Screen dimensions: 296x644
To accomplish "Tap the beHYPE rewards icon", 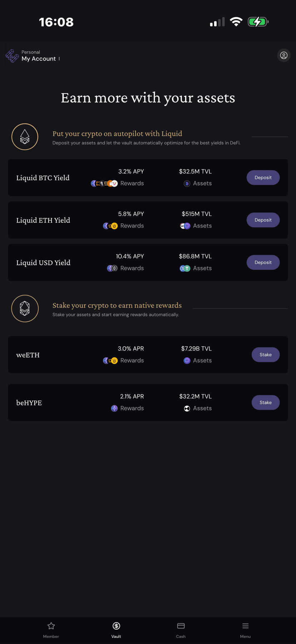I will 114,408.
